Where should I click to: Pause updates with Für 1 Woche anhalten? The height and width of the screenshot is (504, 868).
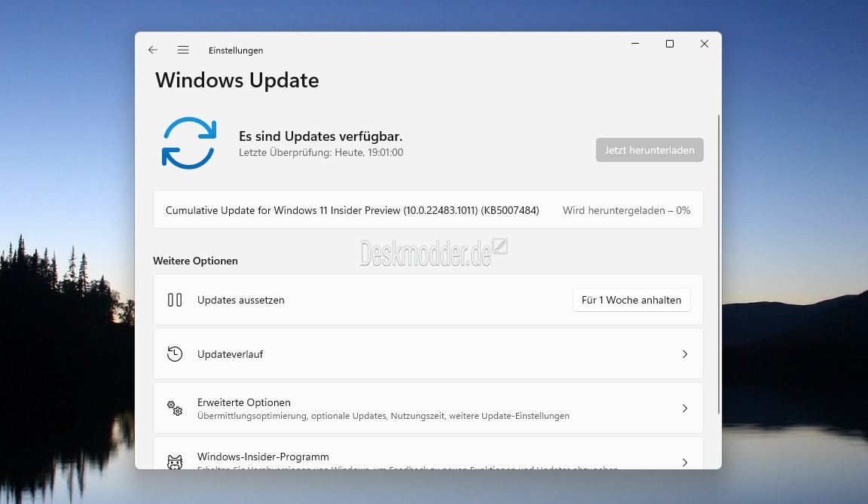pyautogui.click(x=631, y=300)
